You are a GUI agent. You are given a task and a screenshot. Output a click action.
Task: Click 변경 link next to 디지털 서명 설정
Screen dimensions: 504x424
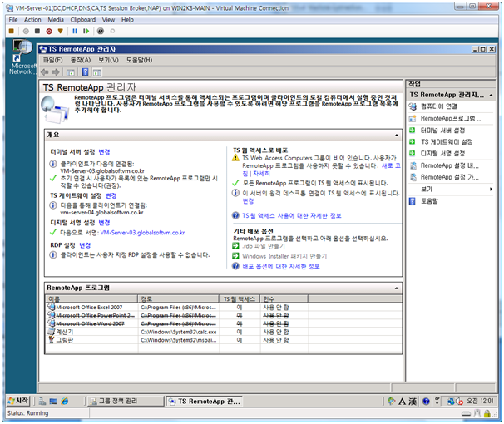click(104, 223)
